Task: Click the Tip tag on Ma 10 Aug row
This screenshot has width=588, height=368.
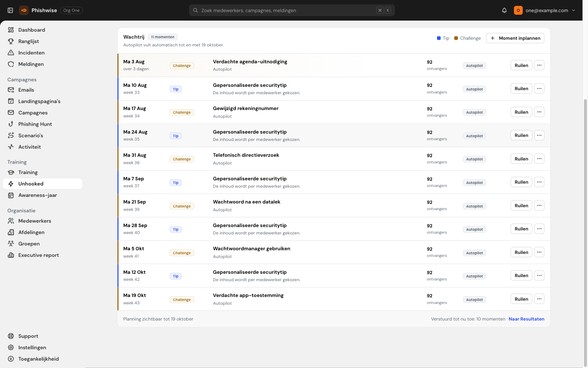Action: (x=176, y=89)
